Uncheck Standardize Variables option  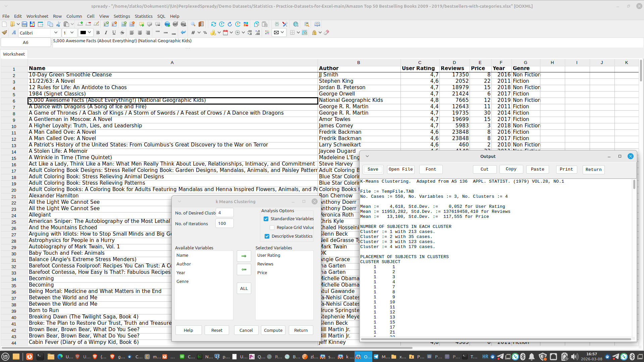tap(266, 219)
